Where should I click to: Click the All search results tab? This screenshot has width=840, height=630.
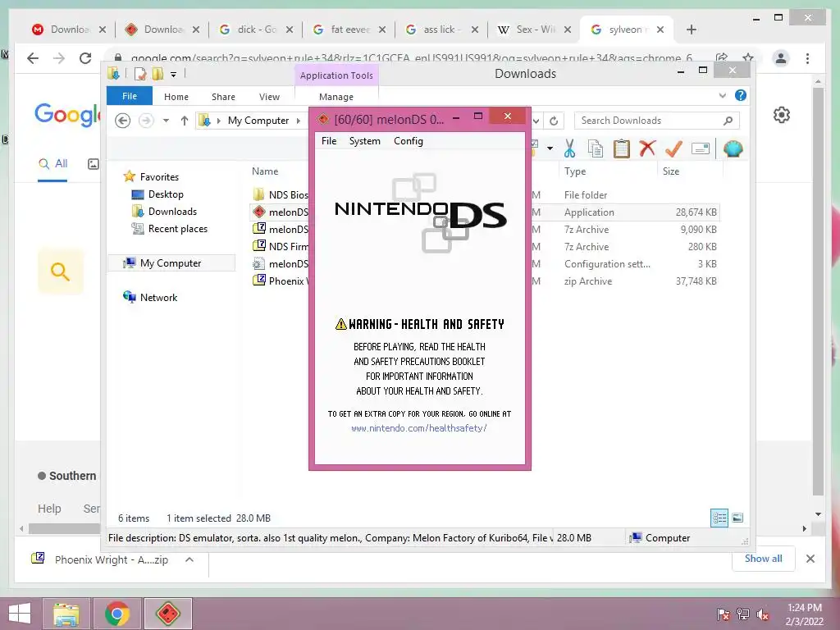53,164
